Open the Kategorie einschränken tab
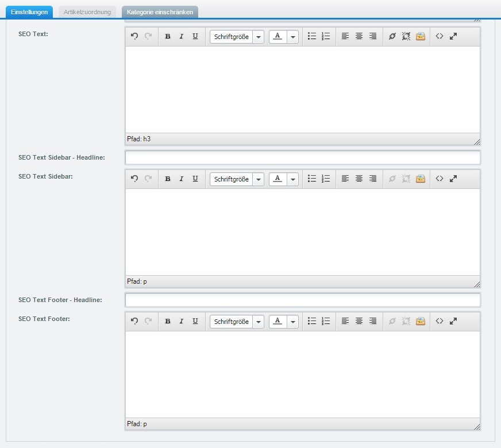The image size is (501, 448). click(x=160, y=12)
